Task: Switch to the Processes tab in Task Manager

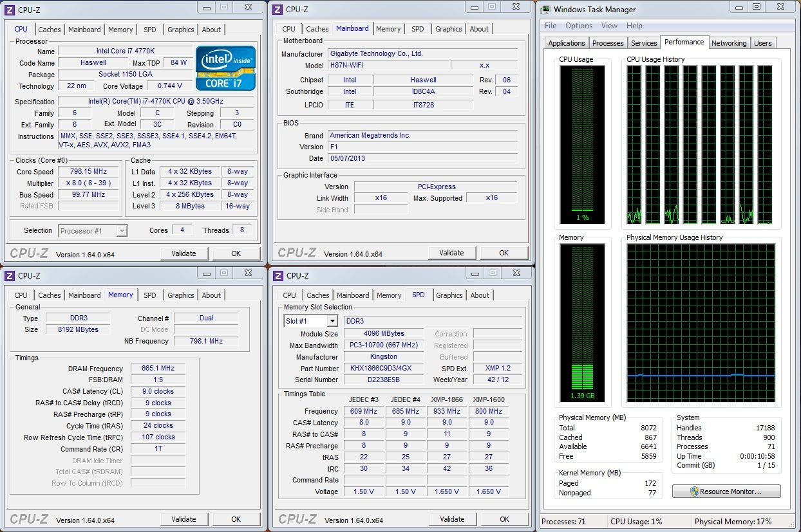Action: point(608,43)
